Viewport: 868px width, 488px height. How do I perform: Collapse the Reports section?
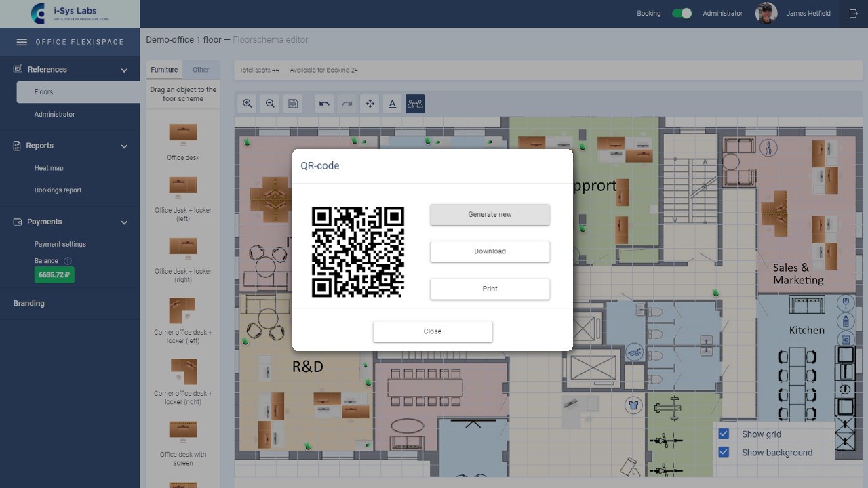[x=124, y=146]
